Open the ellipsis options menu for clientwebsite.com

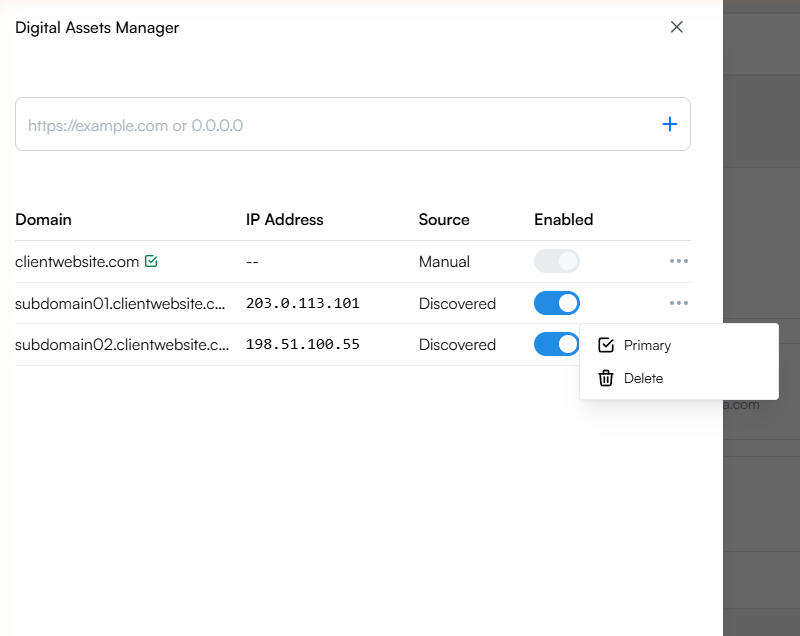click(x=679, y=261)
